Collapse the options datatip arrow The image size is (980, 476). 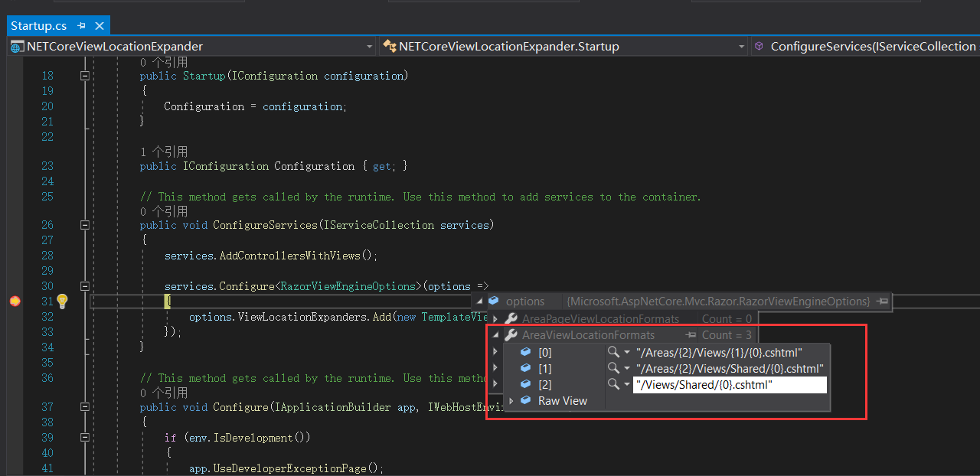click(x=479, y=302)
